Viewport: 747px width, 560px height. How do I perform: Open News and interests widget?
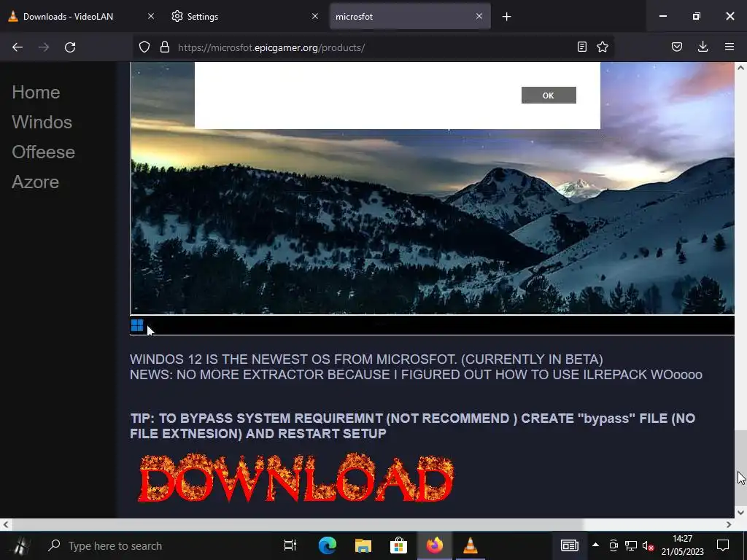[x=569, y=545]
